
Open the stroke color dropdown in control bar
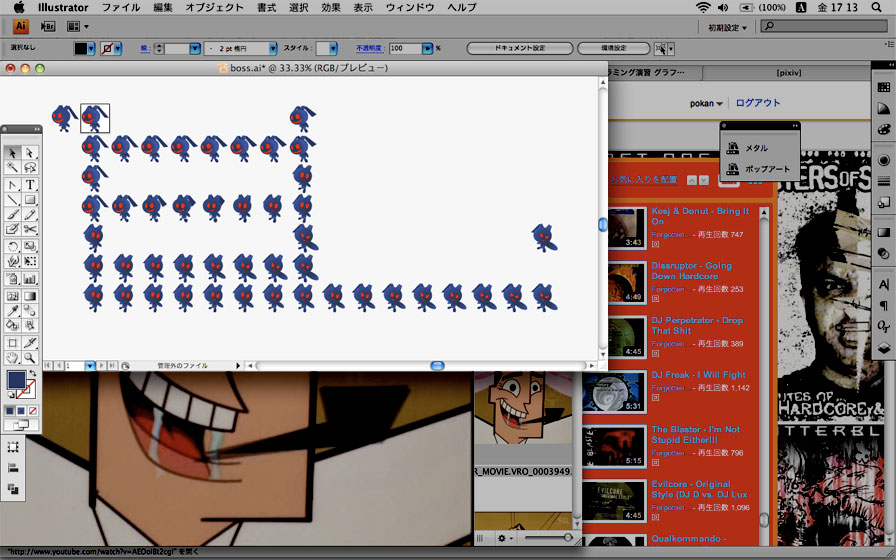pyautogui.click(x=118, y=49)
